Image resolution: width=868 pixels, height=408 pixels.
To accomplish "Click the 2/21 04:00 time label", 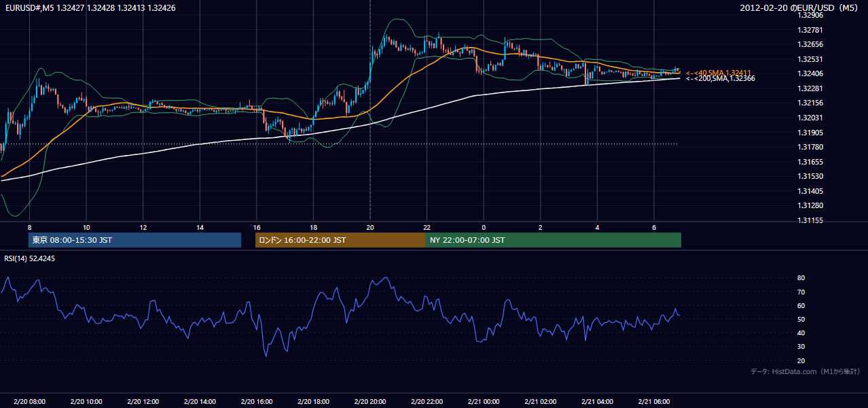I will click(597, 402).
